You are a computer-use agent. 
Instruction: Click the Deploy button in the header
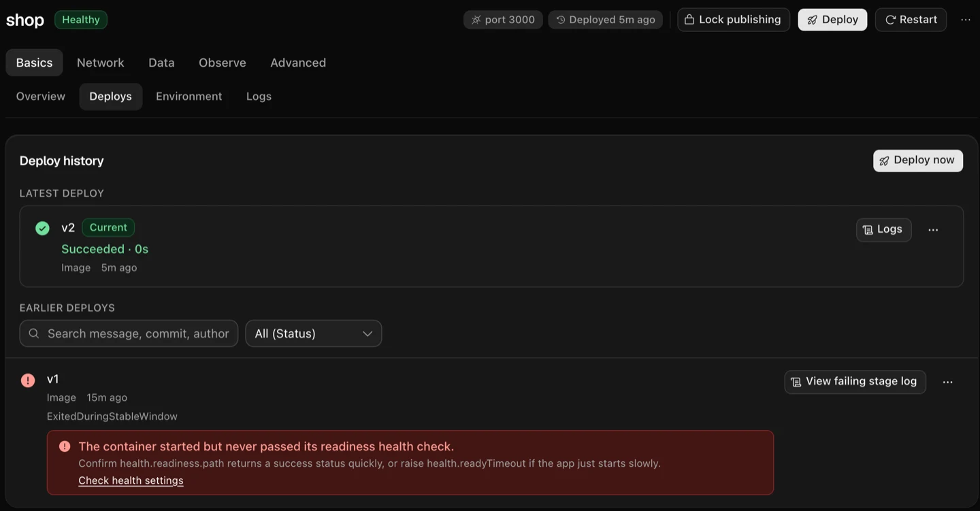coord(832,20)
